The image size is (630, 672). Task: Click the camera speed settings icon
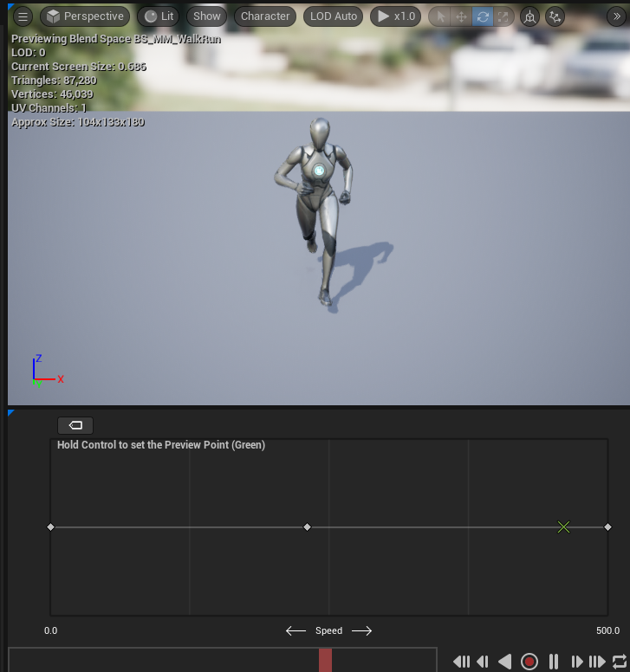click(x=555, y=16)
